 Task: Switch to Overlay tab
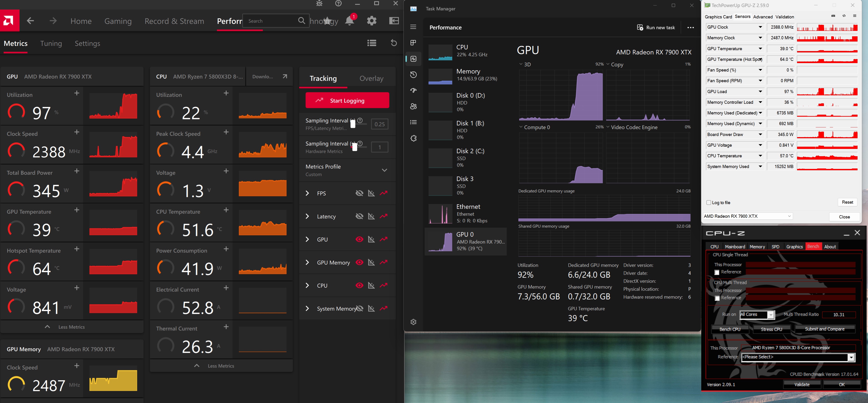(371, 79)
